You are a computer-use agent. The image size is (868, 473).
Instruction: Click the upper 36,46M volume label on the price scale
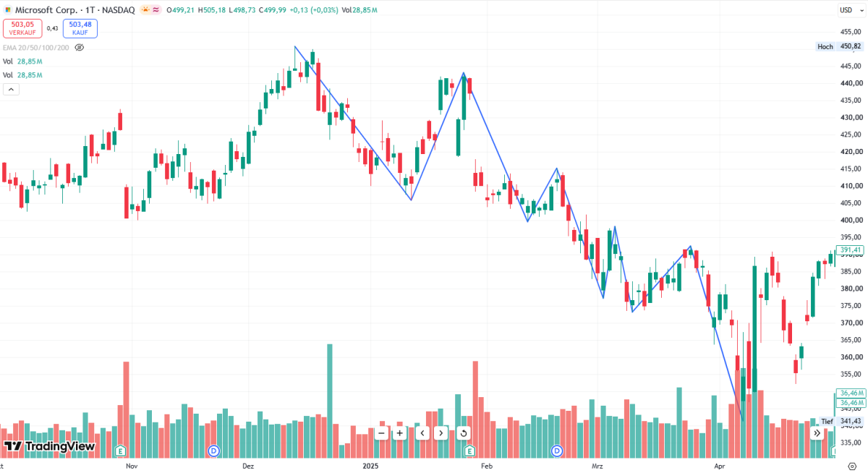point(851,393)
